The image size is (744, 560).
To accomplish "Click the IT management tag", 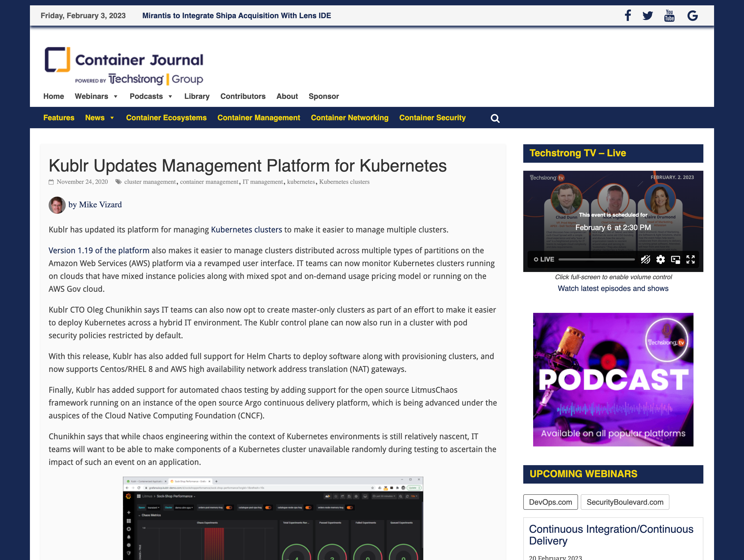I will 263,182.
